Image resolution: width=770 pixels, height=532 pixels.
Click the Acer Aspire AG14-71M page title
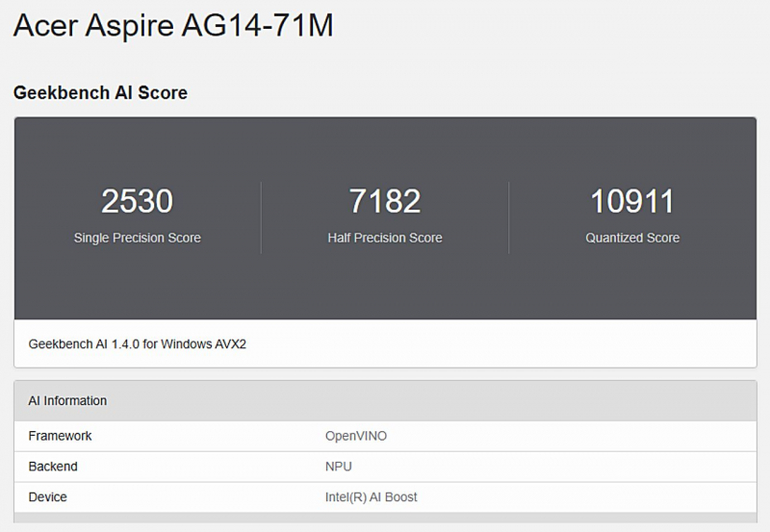[x=173, y=26]
